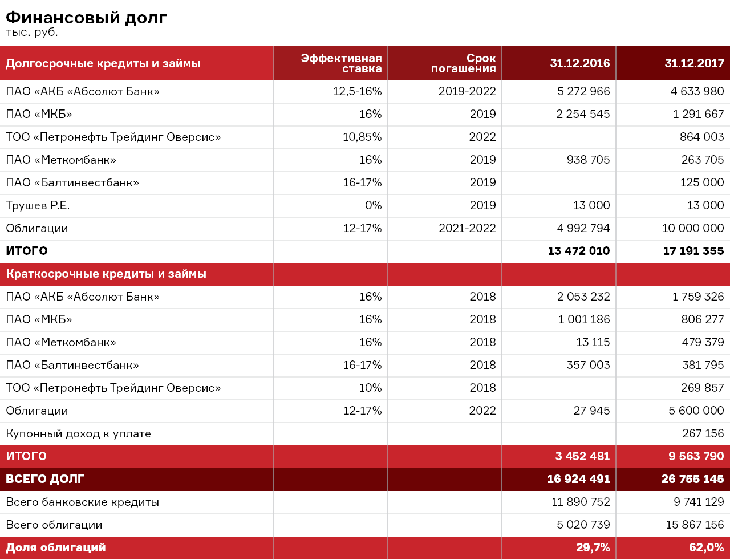Click the label 'Купонный доход к уплате'
Image resolution: width=730 pixels, height=560 pixels.
pyautogui.click(x=79, y=433)
